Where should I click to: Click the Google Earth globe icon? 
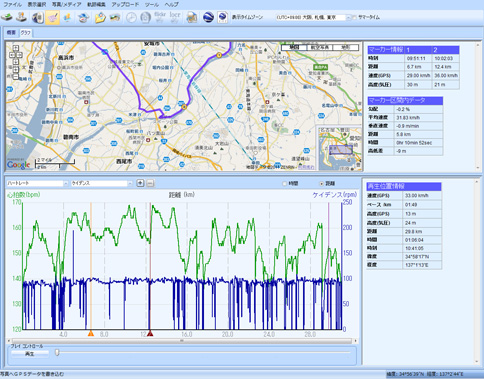pyautogui.click(x=208, y=17)
